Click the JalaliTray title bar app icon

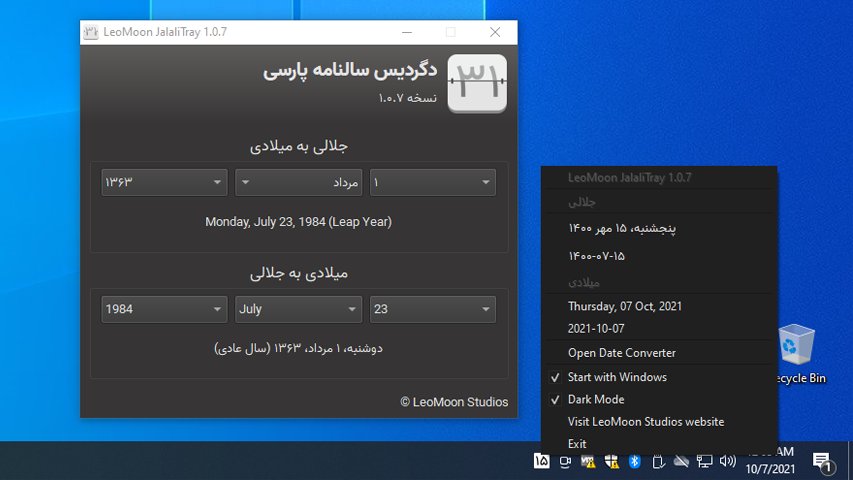pyautogui.click(x=91, y=32)
